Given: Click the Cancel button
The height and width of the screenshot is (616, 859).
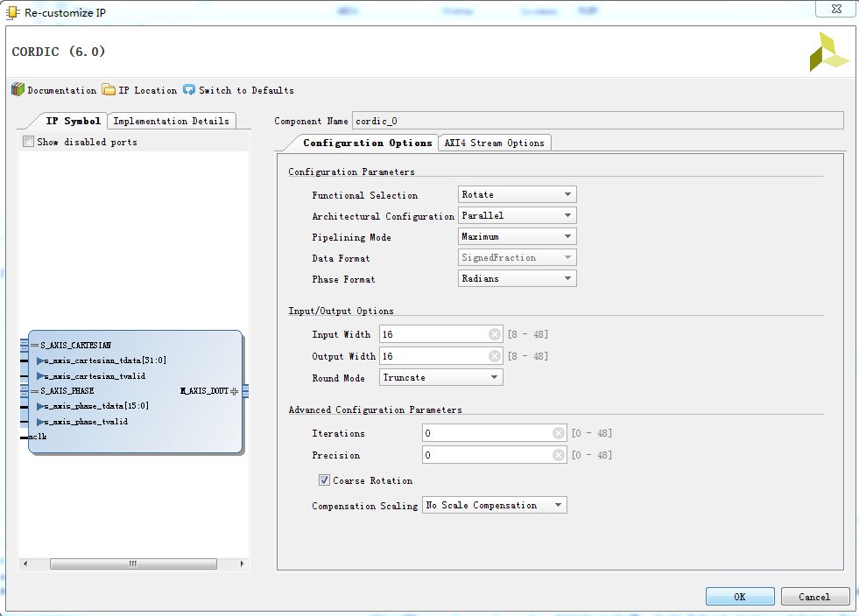Looking at the screenshot, I should click(814, 596).
